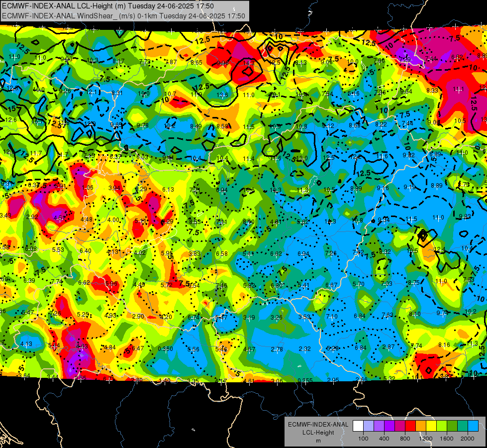Click the legend scale label 1600
Screen dimensions: 487x448
click(x=447, y=439)
